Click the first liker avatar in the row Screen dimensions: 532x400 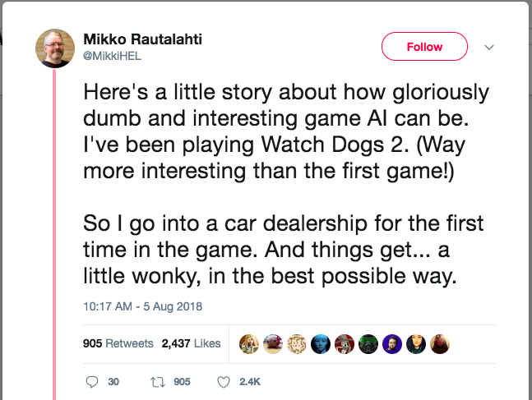248,343
